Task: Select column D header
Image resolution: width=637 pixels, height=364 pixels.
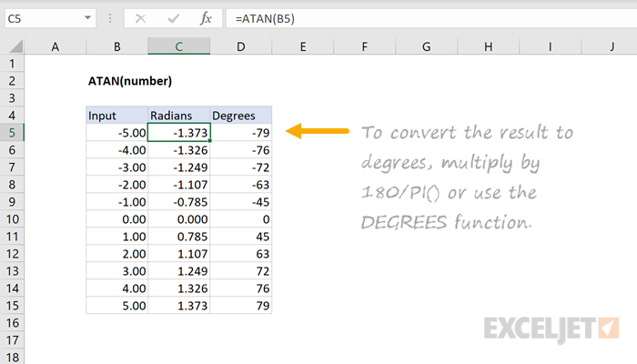Action: tap(241, 46)
